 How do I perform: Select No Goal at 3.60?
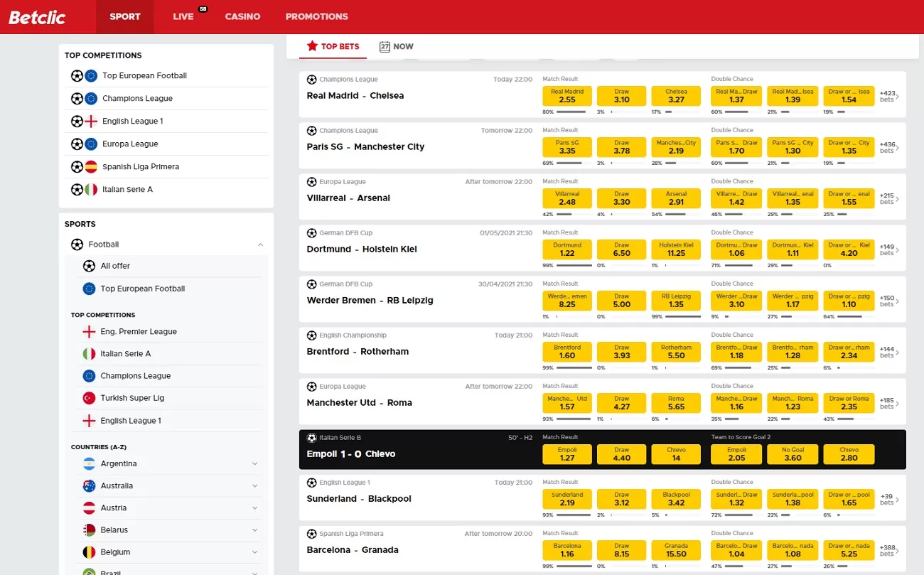coord(793,454)
